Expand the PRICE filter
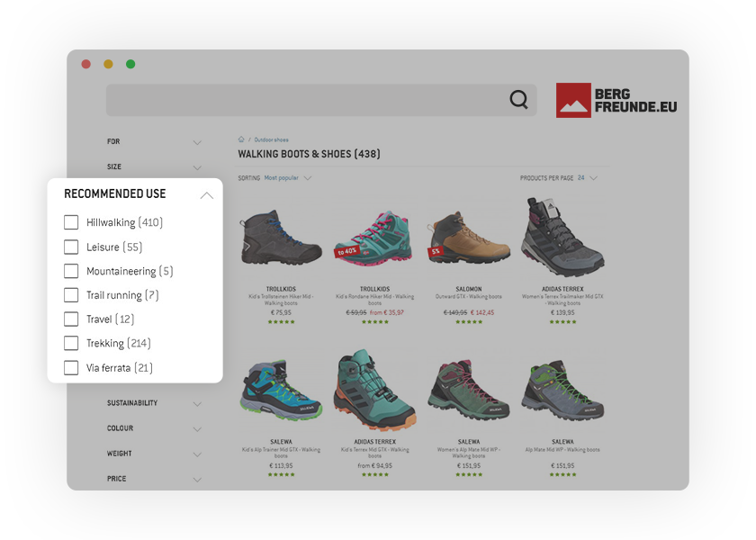Viewport: 756px width, 540px height. click(x=197, y=479)
